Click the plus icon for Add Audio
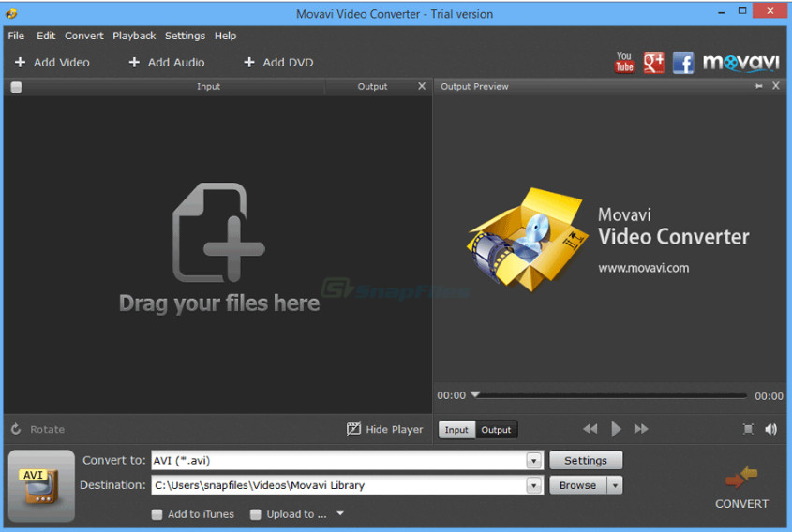Viewport: 792px width, 532px height. point(134,62)
